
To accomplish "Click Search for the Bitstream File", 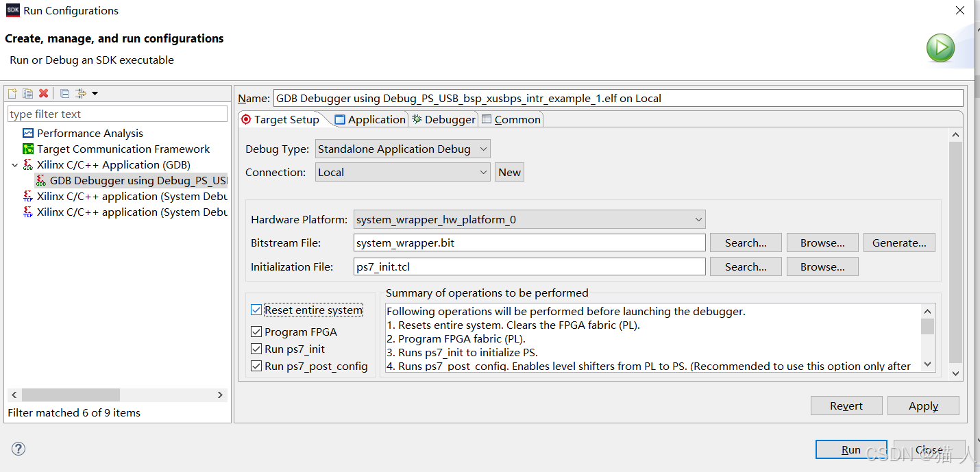I will pyautogui.click(x=746, y=243).
